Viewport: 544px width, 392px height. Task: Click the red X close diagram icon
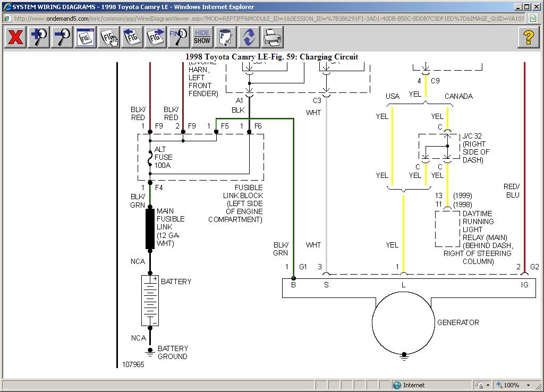click(16, 37)
